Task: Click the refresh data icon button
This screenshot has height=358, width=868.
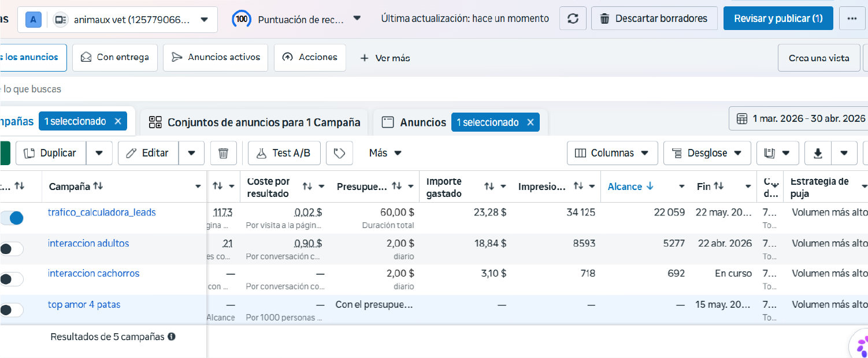Action: click(x=573, y=18)
